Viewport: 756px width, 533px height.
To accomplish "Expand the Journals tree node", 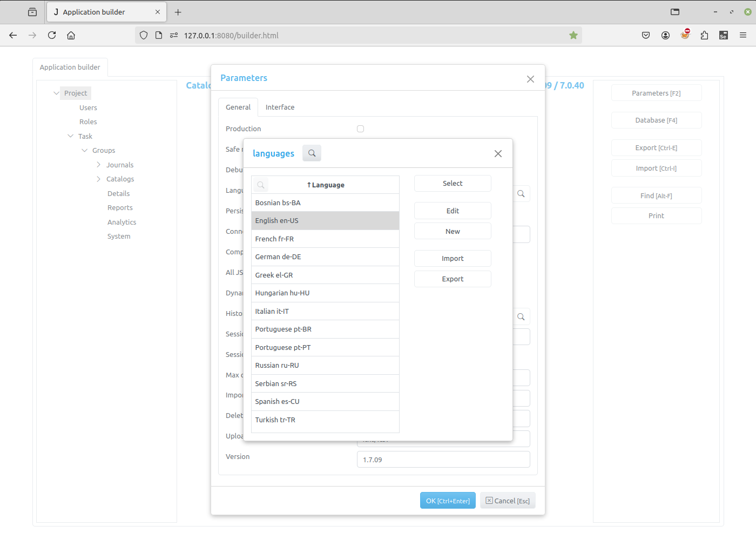I will click(x=98, y=165).
